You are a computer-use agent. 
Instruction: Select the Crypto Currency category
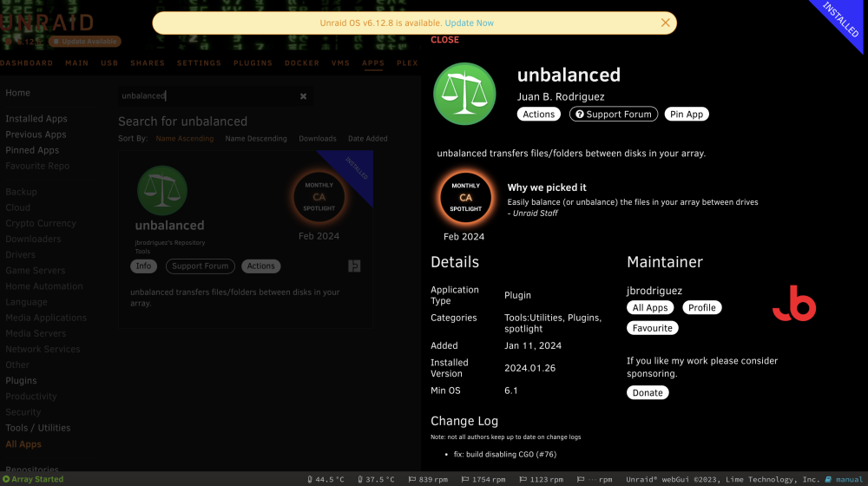click(41, 224)
